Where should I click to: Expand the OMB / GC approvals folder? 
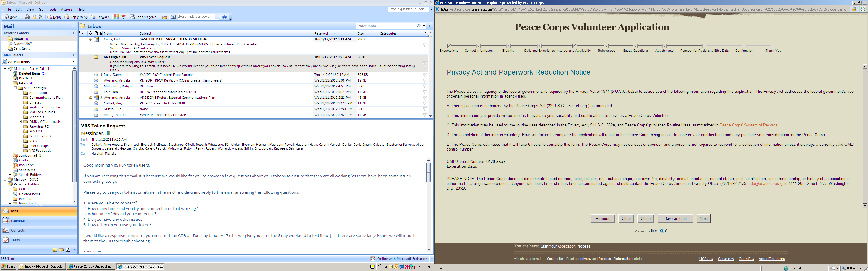tap(20, 122)
